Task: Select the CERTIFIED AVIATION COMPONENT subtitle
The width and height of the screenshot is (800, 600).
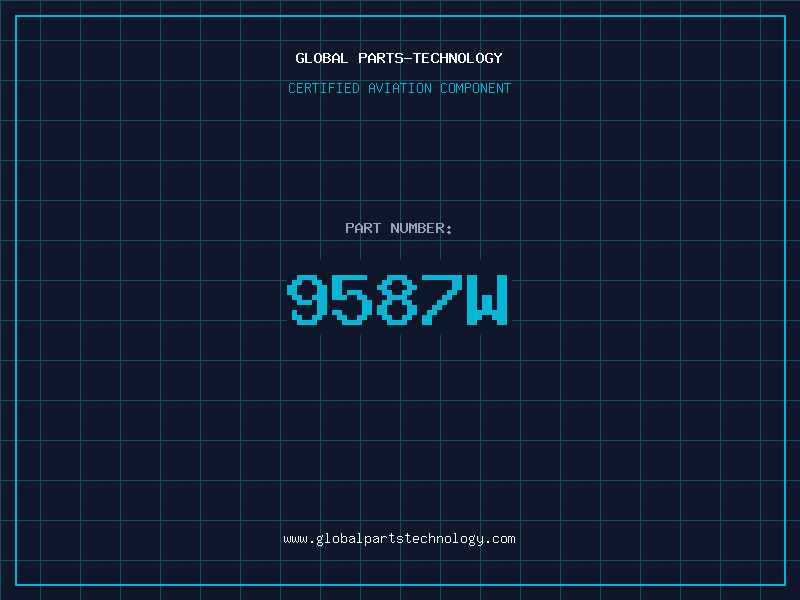Action: click(x=399, y=88)
